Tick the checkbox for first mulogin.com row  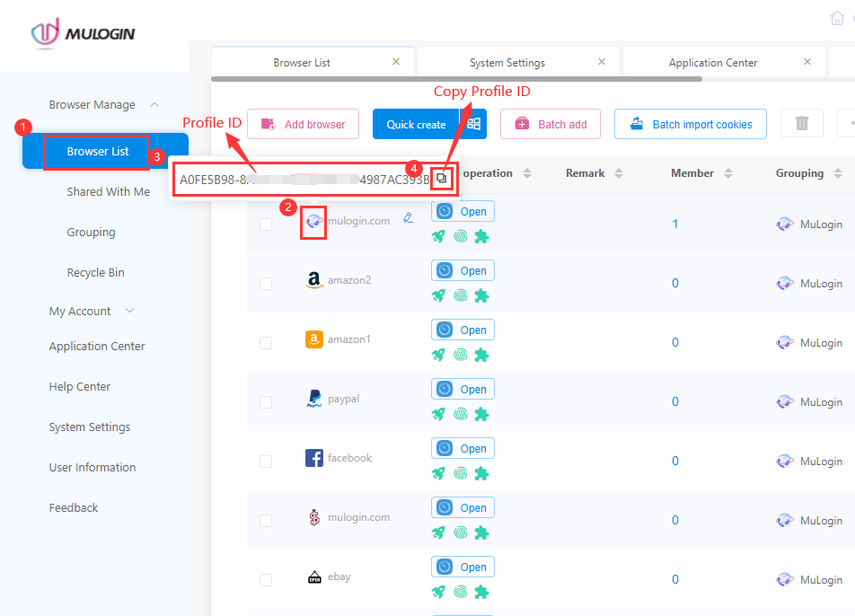click(266, 224)
